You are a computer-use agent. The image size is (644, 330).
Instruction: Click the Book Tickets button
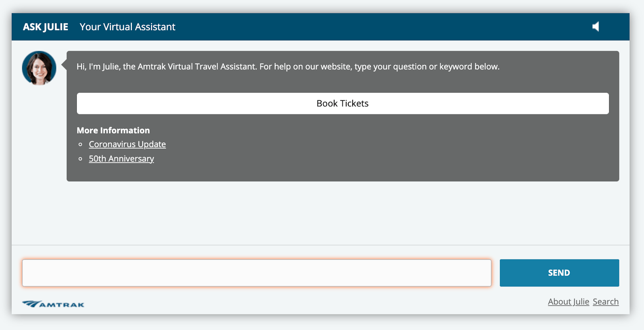click(x=343, y=103)
